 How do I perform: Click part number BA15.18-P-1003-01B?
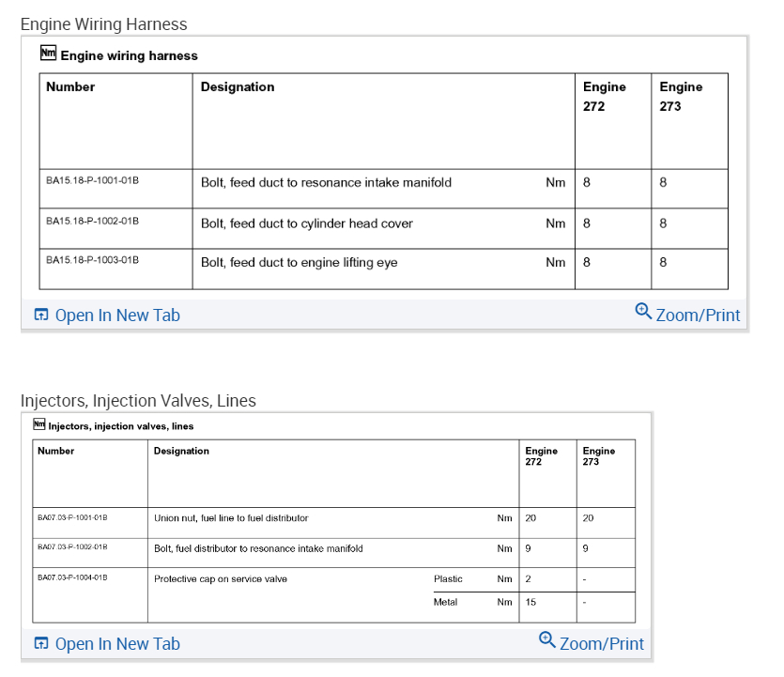point(92,260)
